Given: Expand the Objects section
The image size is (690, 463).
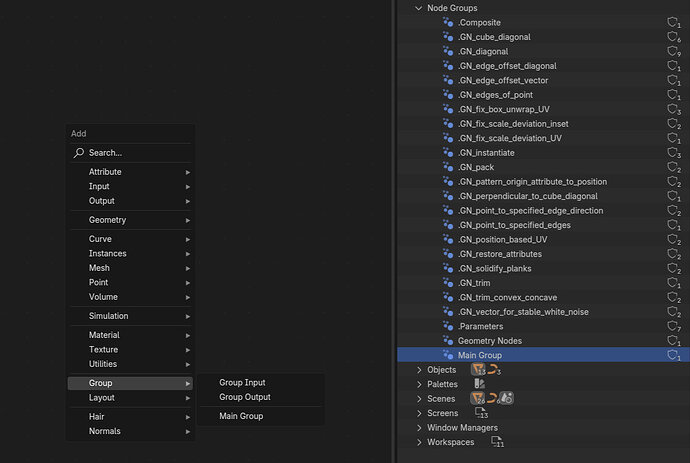Looking at the screenshot, I should [x=418, y=370].
